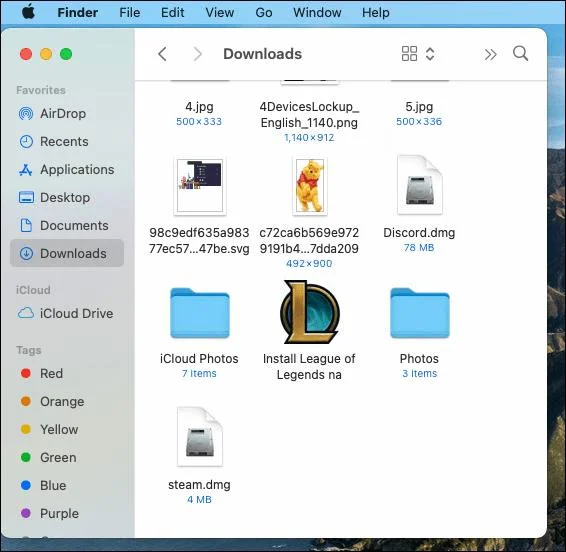Open the Help menu
The height and width of the screenshot is (552, 566).
pos(376,13)
